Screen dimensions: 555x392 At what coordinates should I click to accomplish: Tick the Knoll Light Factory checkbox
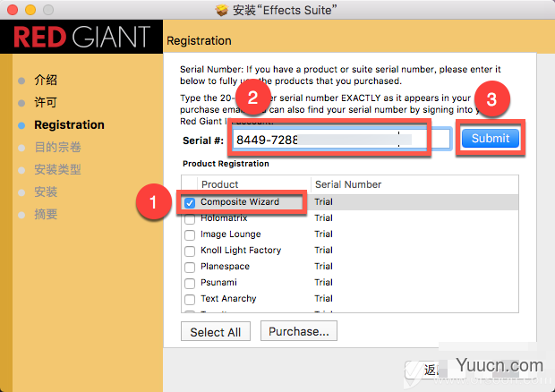(190, 251)
